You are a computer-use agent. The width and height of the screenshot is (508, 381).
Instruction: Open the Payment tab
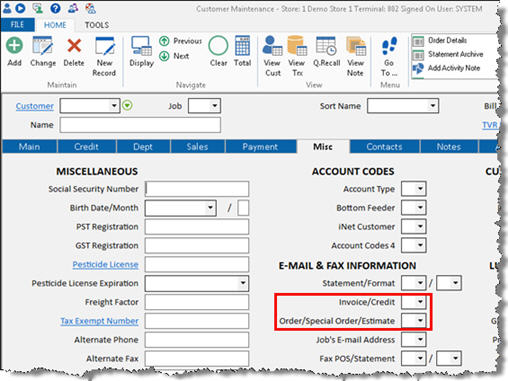[260, 147]
